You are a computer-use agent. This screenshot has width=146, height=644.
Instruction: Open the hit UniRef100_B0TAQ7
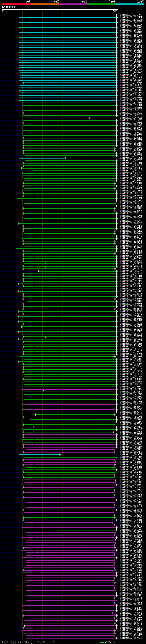(131, 457)
